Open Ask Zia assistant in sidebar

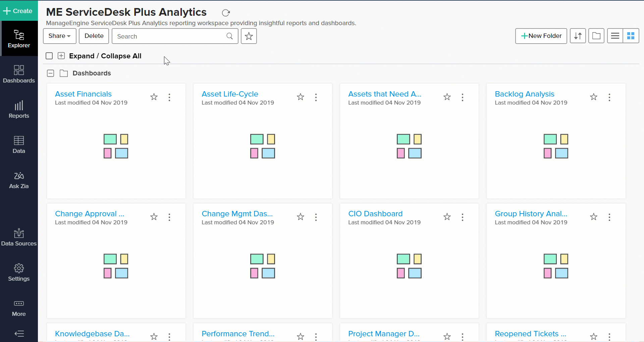point(19,180)
